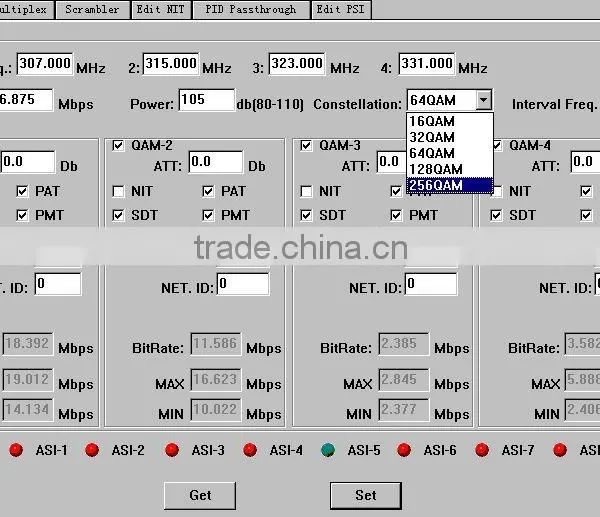Click the ASI-3 red status indicator

(x=172, y=450)
